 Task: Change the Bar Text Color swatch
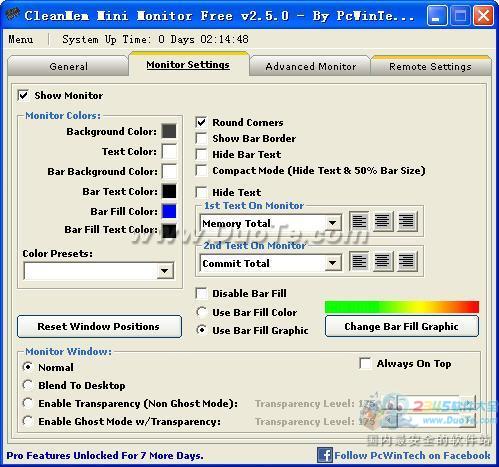coord(169,191)
